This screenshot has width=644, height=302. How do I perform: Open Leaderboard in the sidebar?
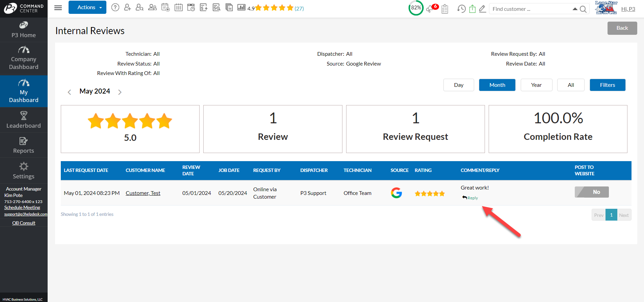click(24, 120)
